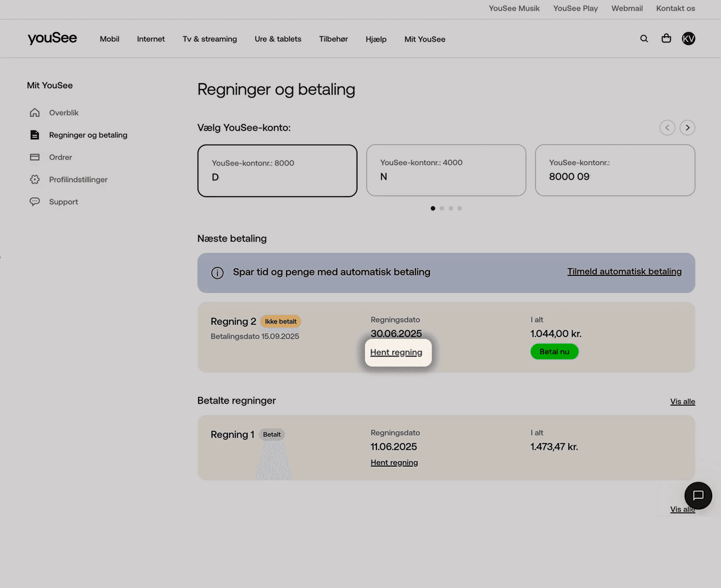
Task: Click the left arrow in account carousel
Action: [x=667, y=127]
